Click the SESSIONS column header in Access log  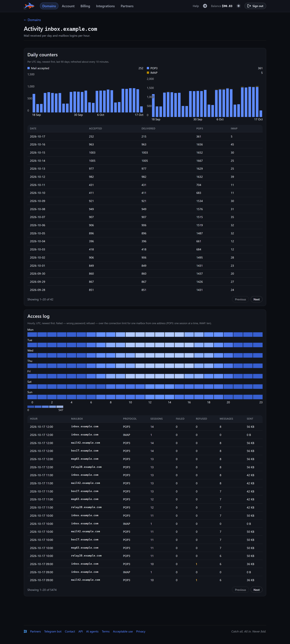157,419
